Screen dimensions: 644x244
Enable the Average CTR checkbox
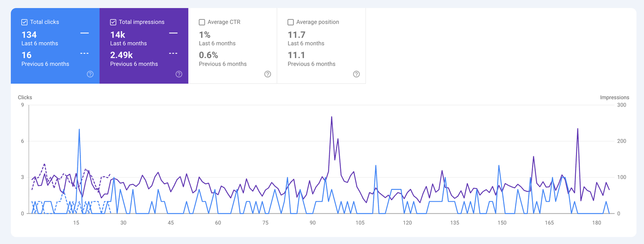[x=202, y=22]
